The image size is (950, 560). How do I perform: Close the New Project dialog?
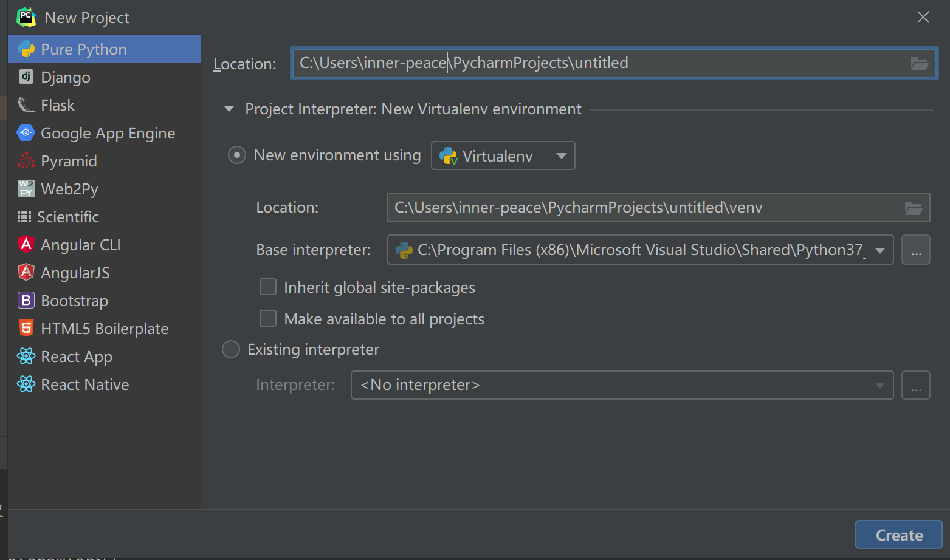click(923, 17)
